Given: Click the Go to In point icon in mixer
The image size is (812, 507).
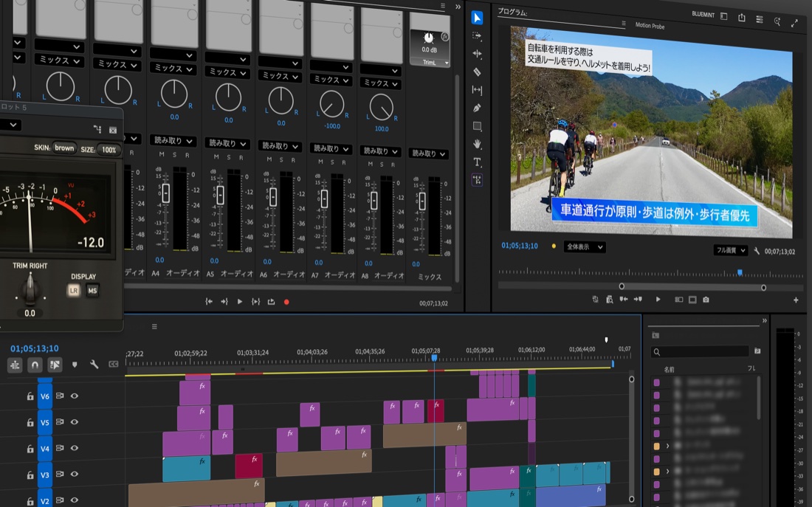Looking at the screenshot, I should [x=209, y=301].
